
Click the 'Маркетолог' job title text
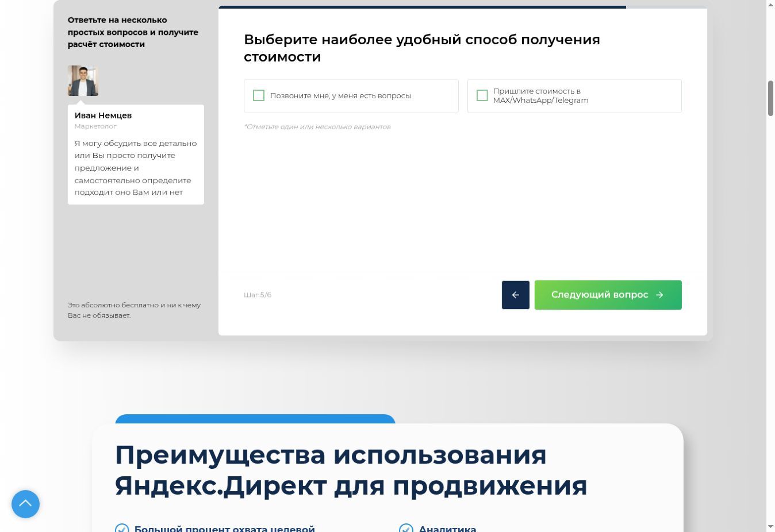tap(95, 126)
